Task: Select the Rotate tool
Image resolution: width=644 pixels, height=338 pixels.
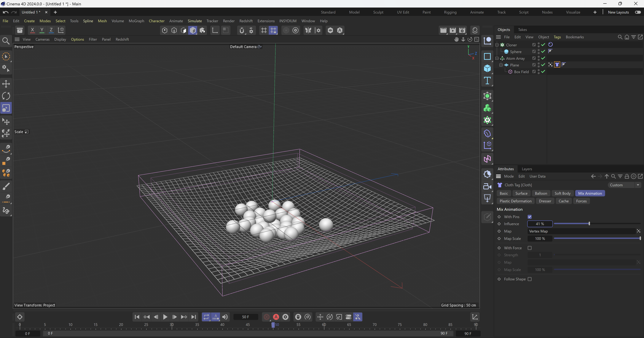Action: tap(6, 96)
